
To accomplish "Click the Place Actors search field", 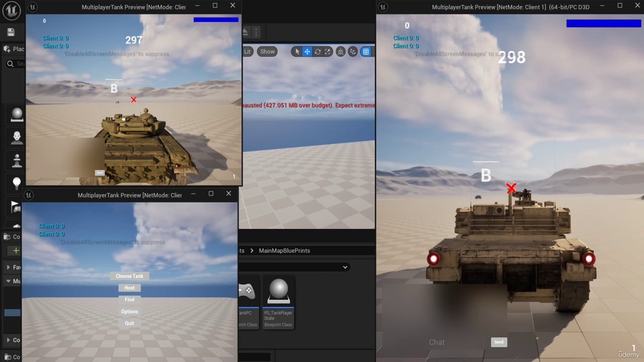I will (x=15, y=64).
